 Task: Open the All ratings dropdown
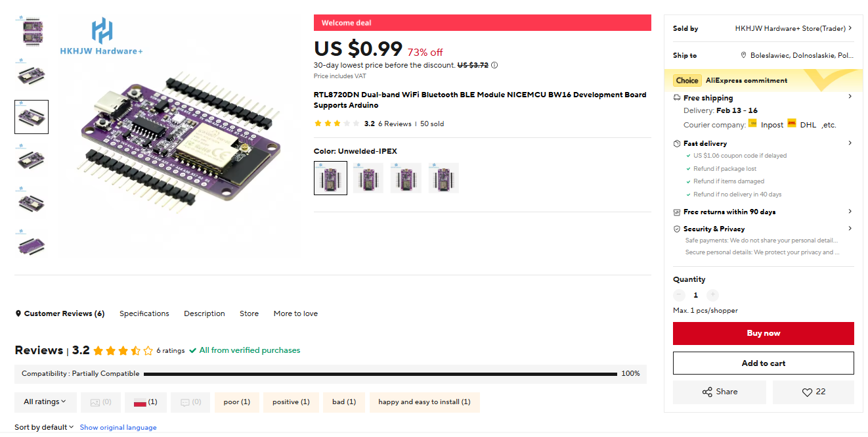[x=45, y=402]
